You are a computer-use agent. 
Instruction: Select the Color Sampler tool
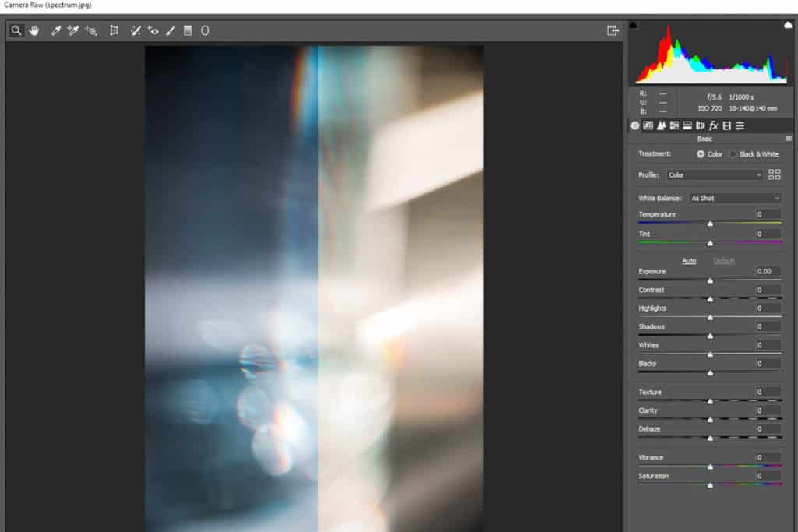(x=73, y=30)
